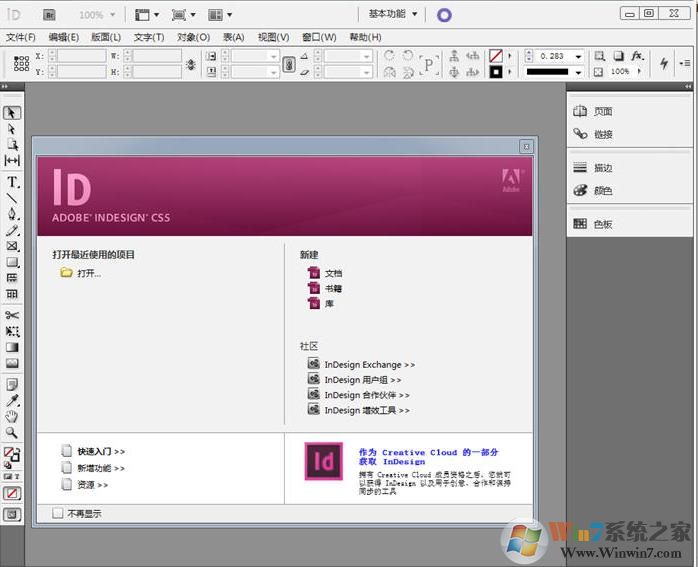
Task: Open the 描边 (Stroke) panel
Action: (602, 168)
